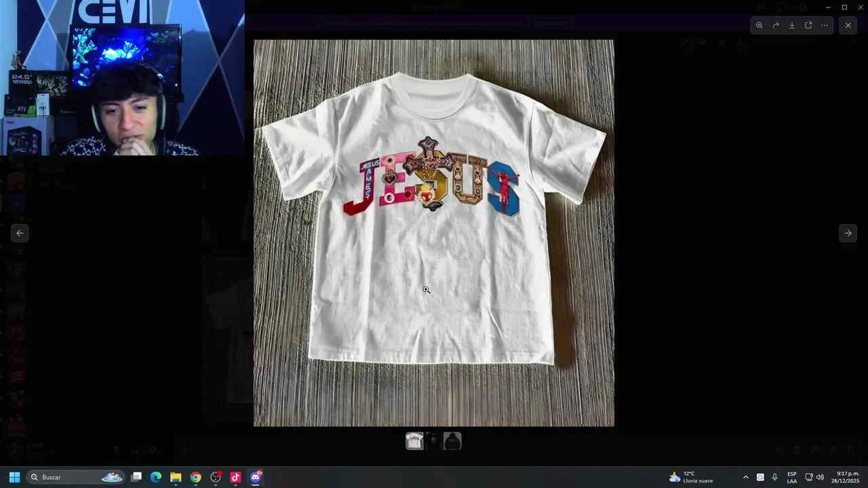Select the black hoodie thumbnail
This screenshot has height=488, width=868.
click(452, 441)
